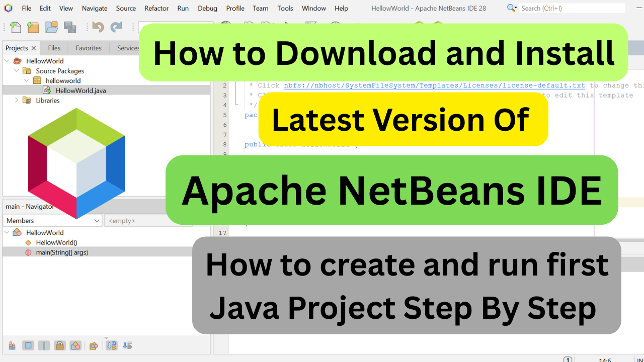Open the Refactor menu
644x362 pixels.
156,8
